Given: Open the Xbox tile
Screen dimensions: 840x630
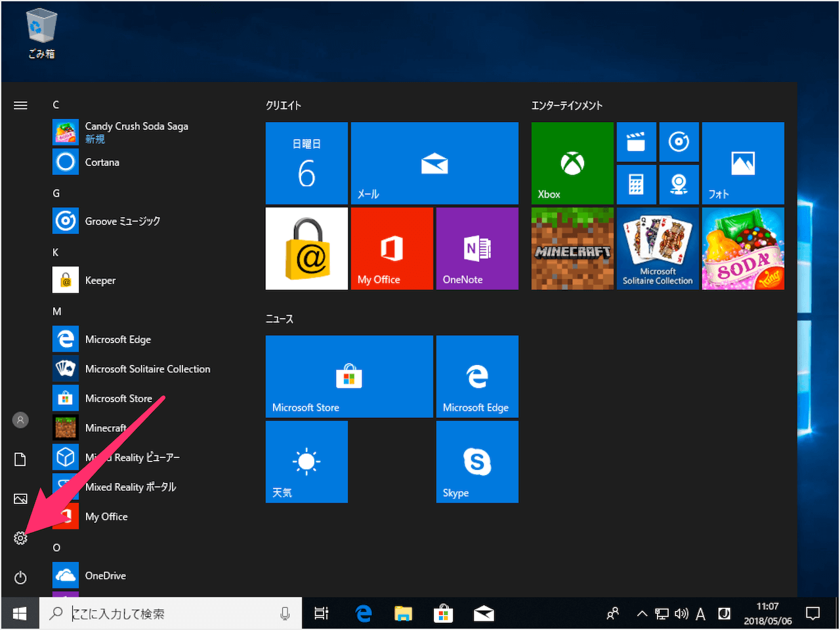Looking at the screenshot, I should coord(572,163).
